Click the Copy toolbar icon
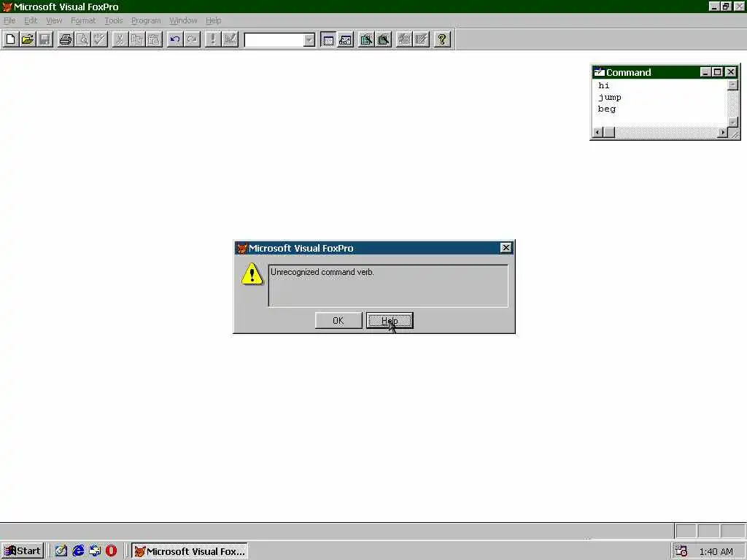The width and height of the screenshot is (747, 560). point(137,39)
